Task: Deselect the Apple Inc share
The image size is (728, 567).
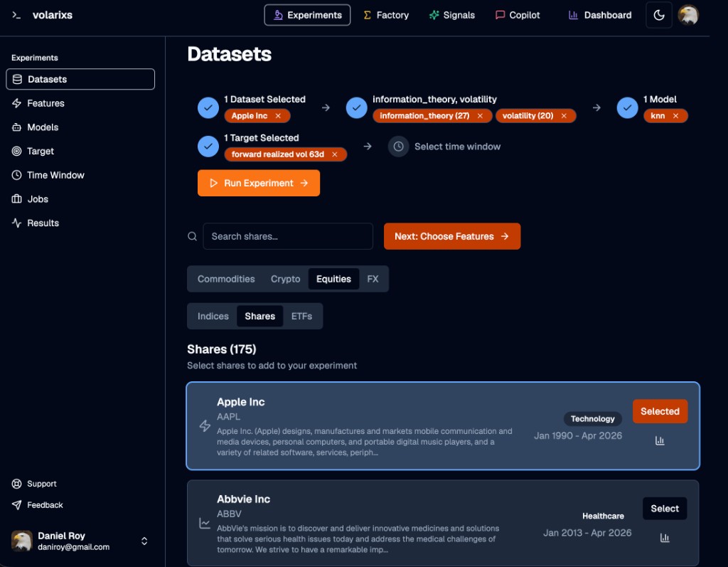Action: pos(660,411)
